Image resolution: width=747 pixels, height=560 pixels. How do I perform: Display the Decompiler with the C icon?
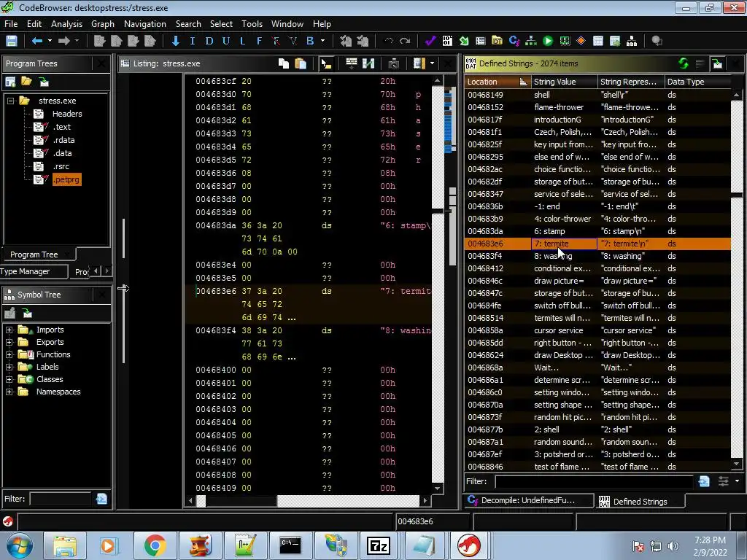(514, 41)
